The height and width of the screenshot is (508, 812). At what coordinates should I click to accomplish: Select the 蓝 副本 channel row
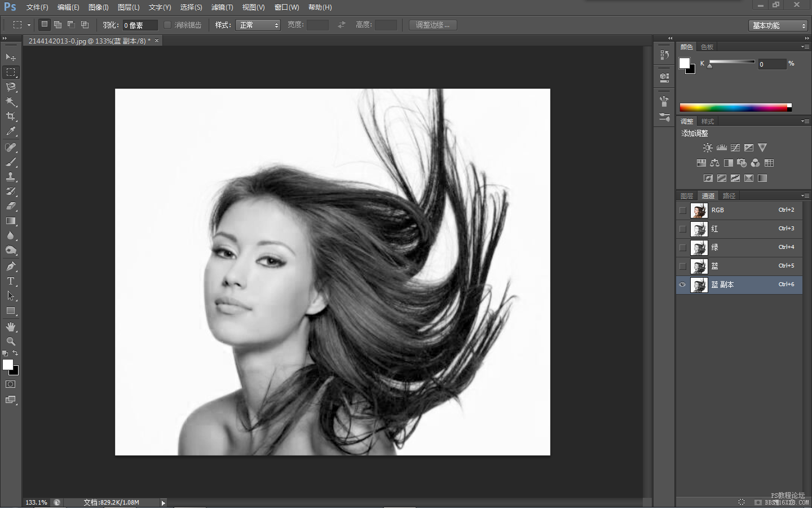pos(739,284)
